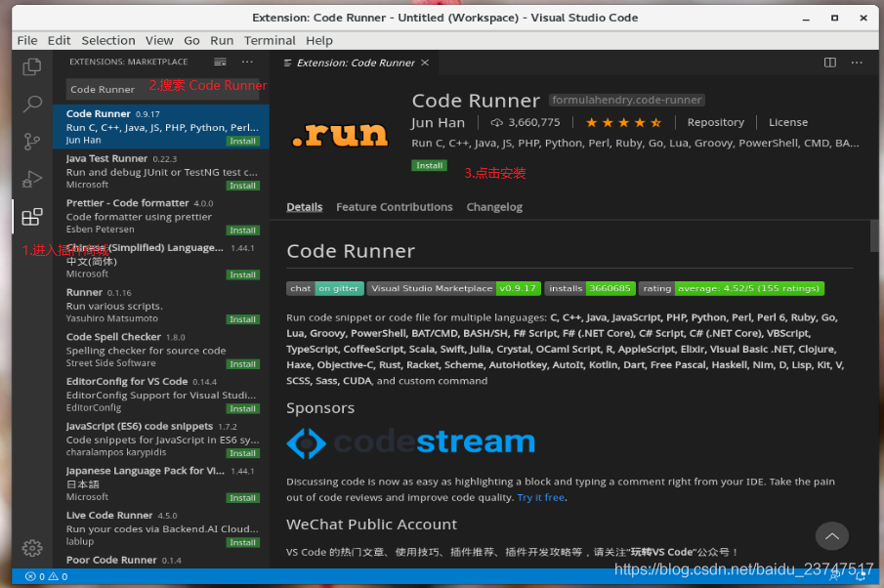This screenshot has height=588, width=884.
Task: Open the Explorer view in activity bar
Action: tap(31, 67)
